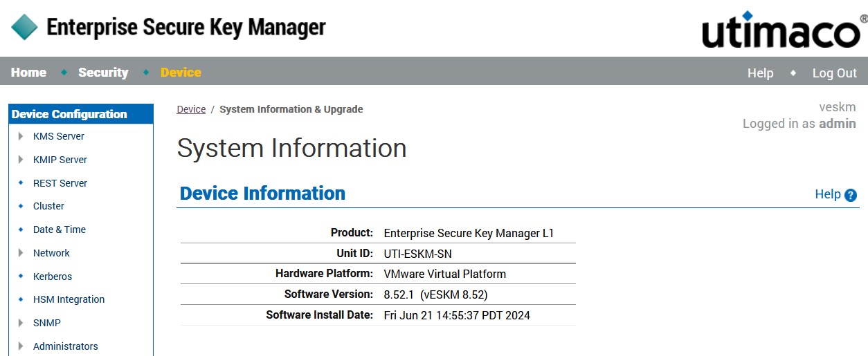Expand the KMIP Server arrow
868x356 pixels.
(x=21, y=160)
